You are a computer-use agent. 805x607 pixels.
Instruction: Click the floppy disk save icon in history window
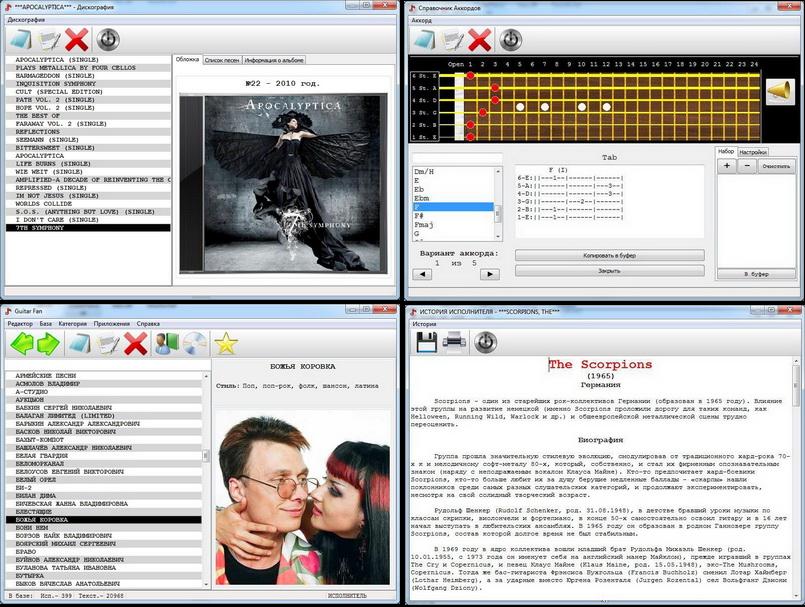[x=427, y=342]
